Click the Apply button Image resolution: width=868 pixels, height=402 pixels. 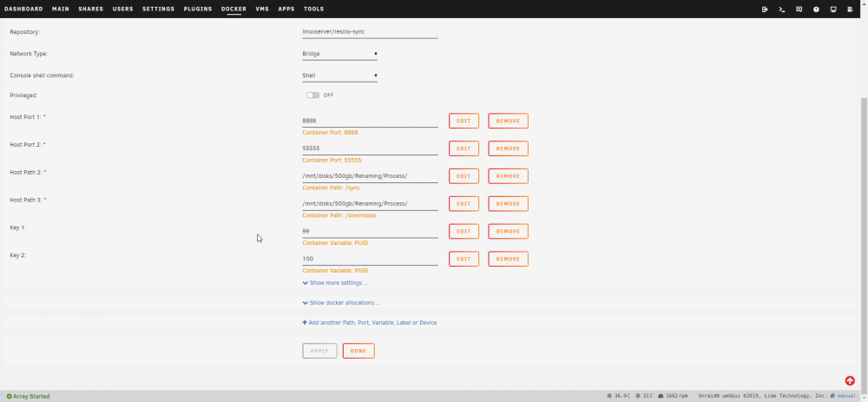coord(319,351)
